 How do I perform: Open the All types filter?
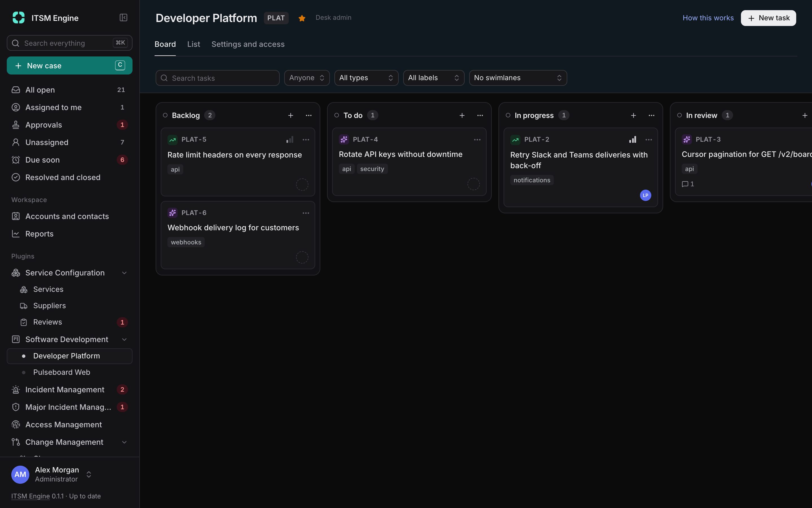coord(366,78)
